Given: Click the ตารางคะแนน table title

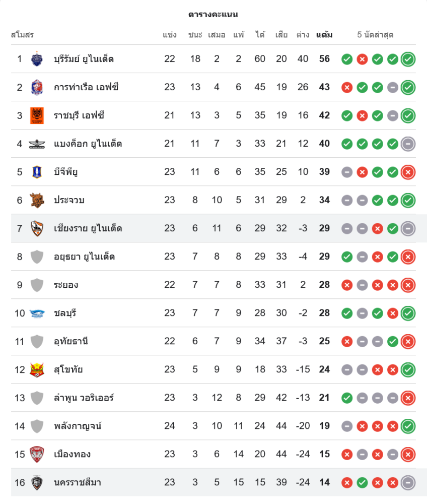Looking at the screenshot, I should tap(213, 14).
